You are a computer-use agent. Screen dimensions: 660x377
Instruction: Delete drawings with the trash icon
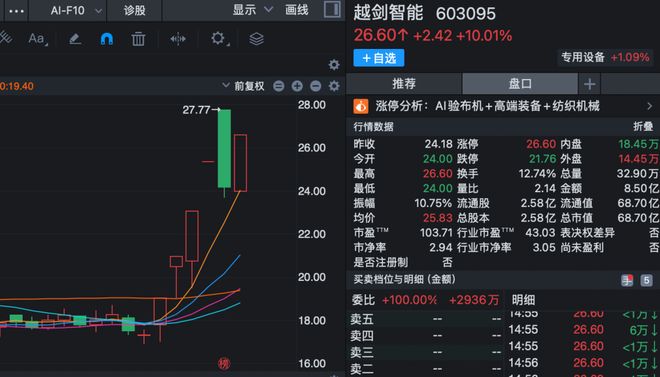[x=138, y=39]
